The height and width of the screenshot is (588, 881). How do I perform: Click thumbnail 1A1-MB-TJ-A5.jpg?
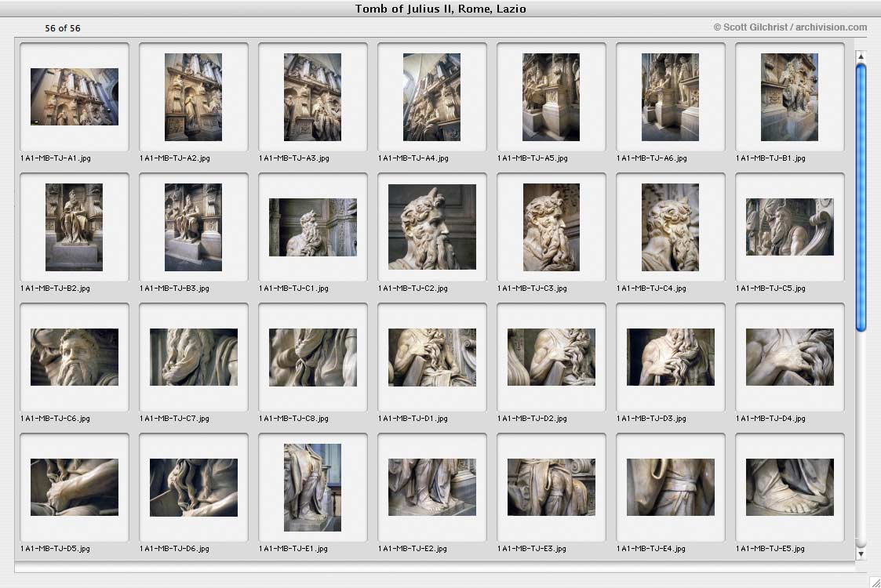pos(552,96)
